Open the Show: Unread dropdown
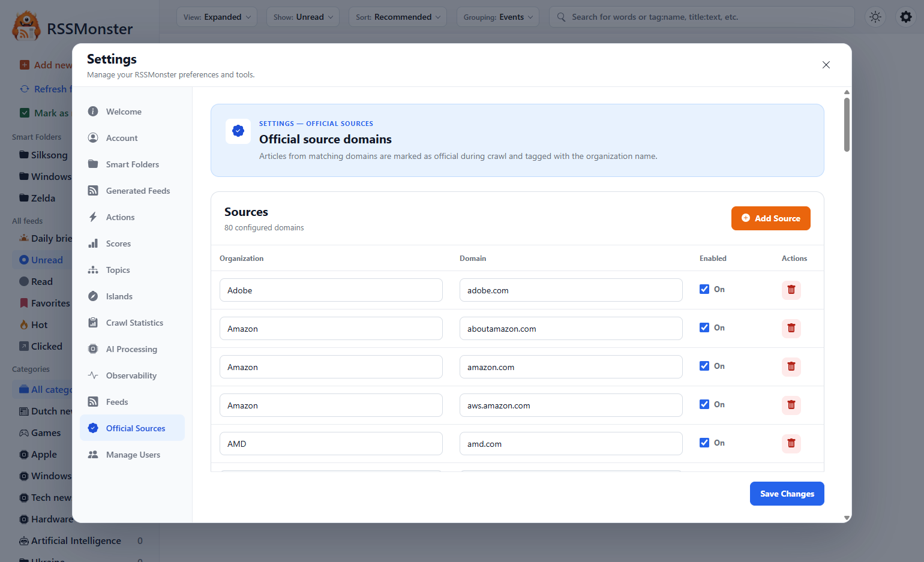 (x=303, y=17)
